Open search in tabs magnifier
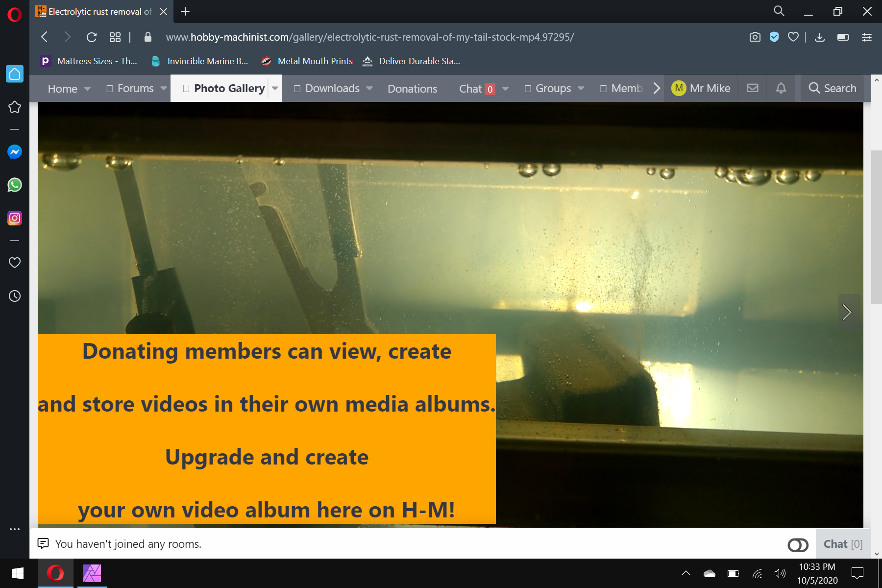882x588 pixels. coord(779,11)
